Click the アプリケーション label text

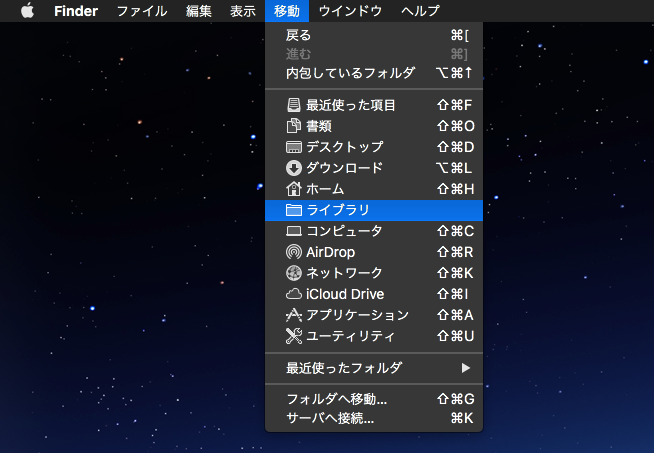tap(357, 315)
